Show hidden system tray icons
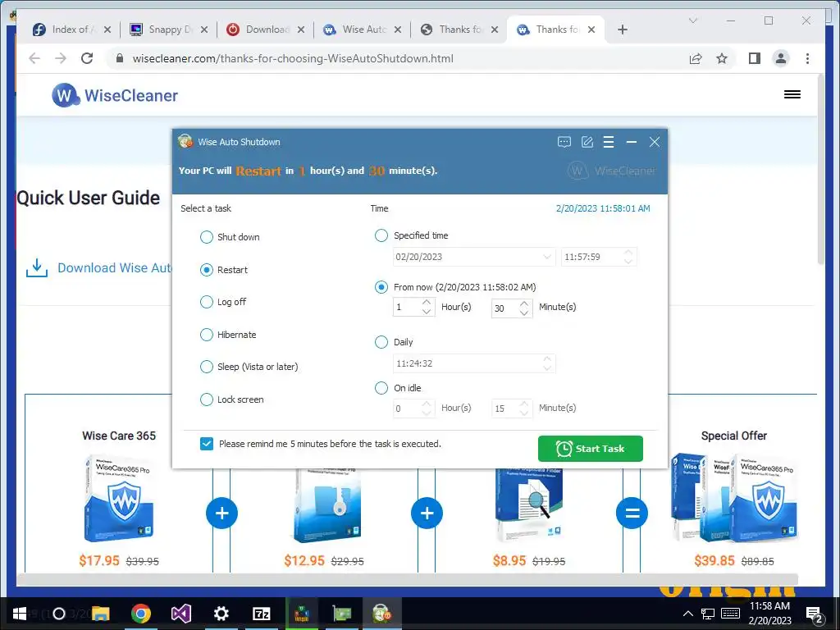The image size is (840, 630). click(x=688, y=614)
